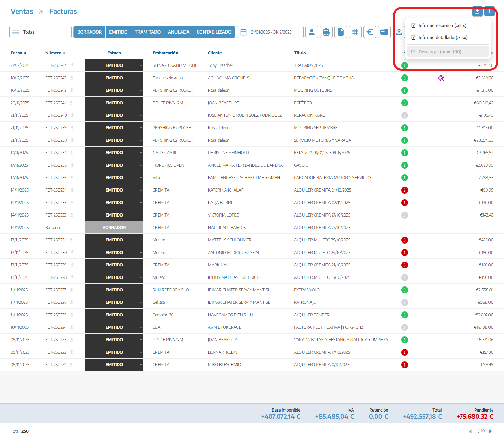Click the hash number filter icon
The height and width of the screenshot is (441, 504).
[355, 32]
